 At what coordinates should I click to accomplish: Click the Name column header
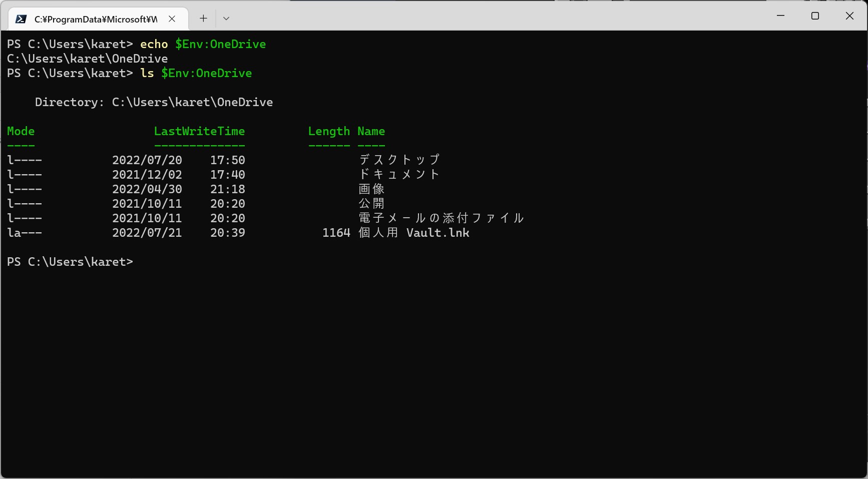pos(371,131)
